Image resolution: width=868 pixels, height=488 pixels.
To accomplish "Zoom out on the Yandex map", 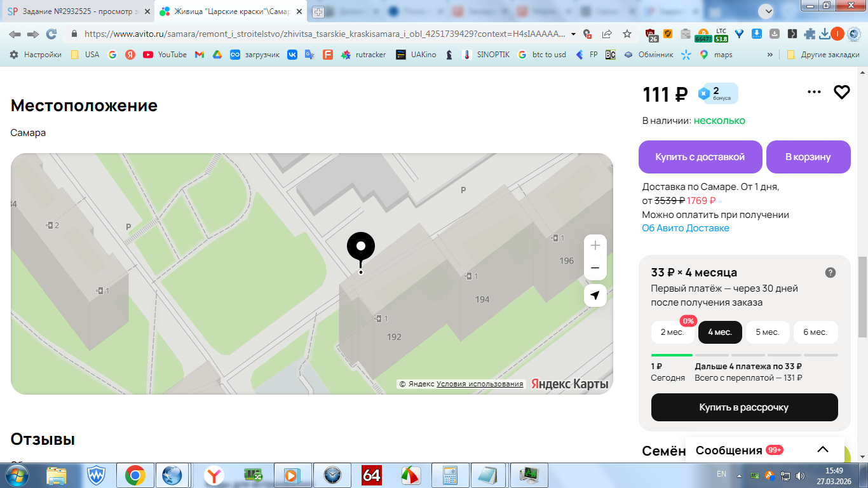I will 595,269.
